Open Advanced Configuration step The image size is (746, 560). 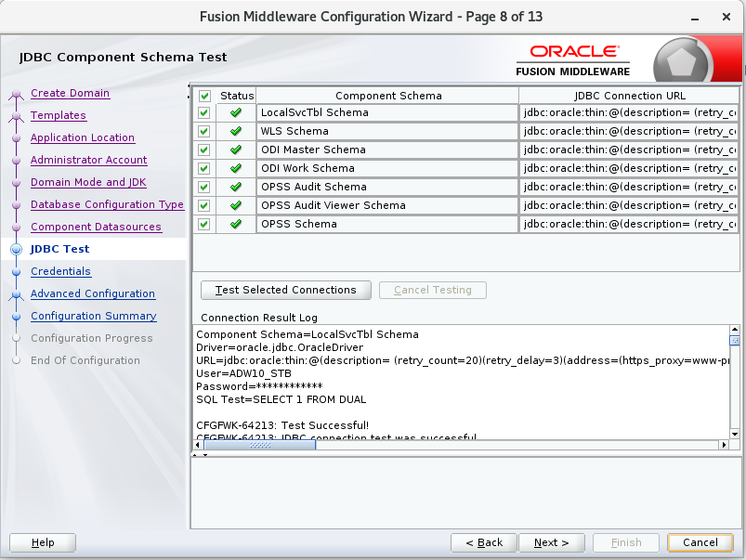[93, 294]
